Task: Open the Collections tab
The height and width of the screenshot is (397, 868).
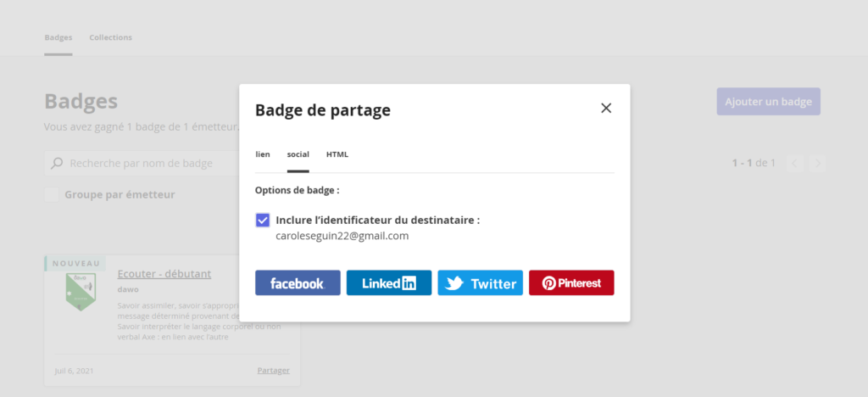Action: (111, 37)
